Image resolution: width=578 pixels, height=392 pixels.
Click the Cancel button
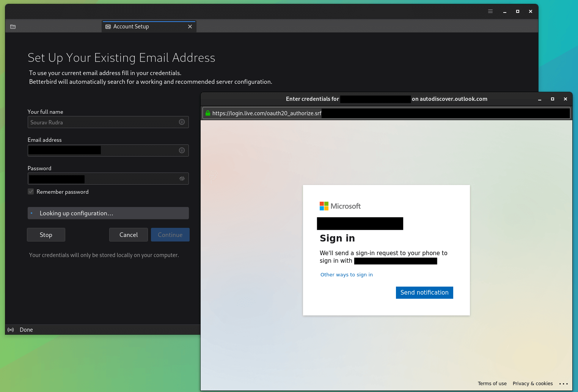(x=129, y=235)
